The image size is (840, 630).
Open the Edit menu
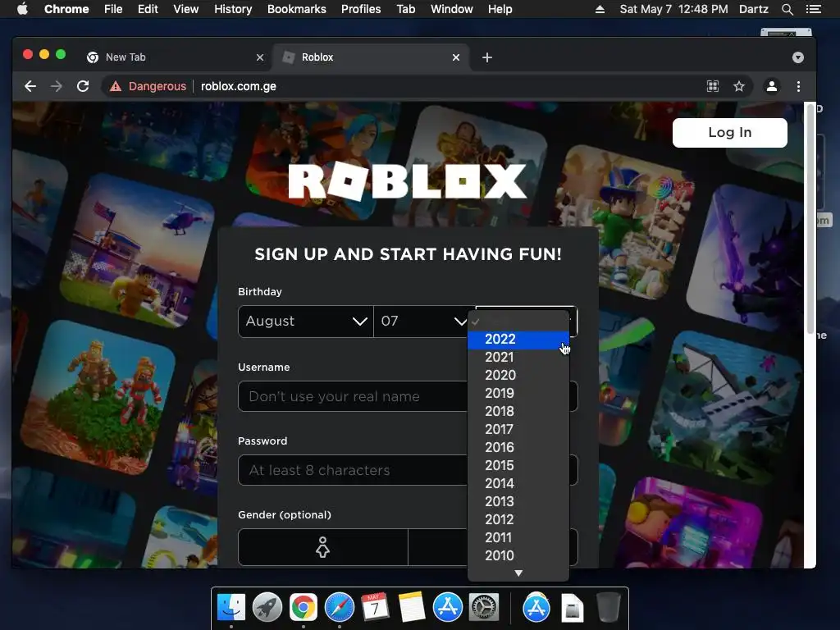tap(148, 9)
